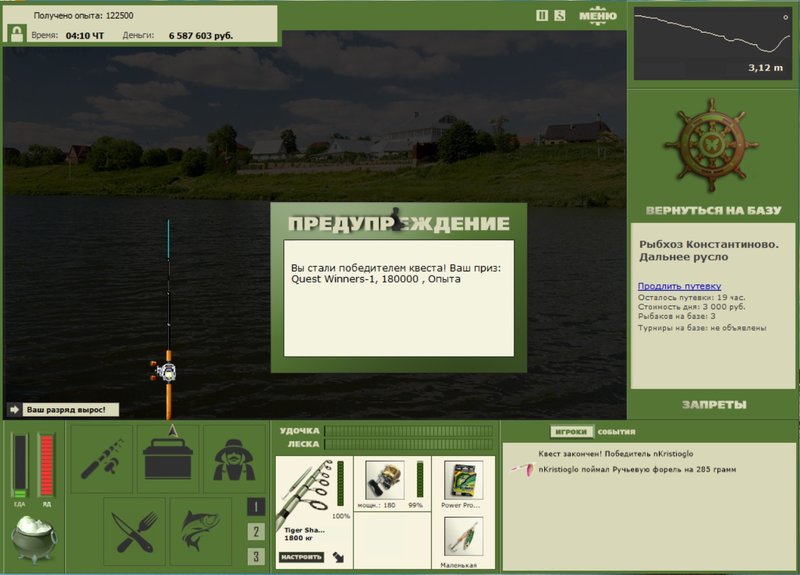The height and width of the screenshot is (575, 800).
Task: Click the diagonal arrow beside НАСТРОИТЬ
Action: click(x=338, y=557)
